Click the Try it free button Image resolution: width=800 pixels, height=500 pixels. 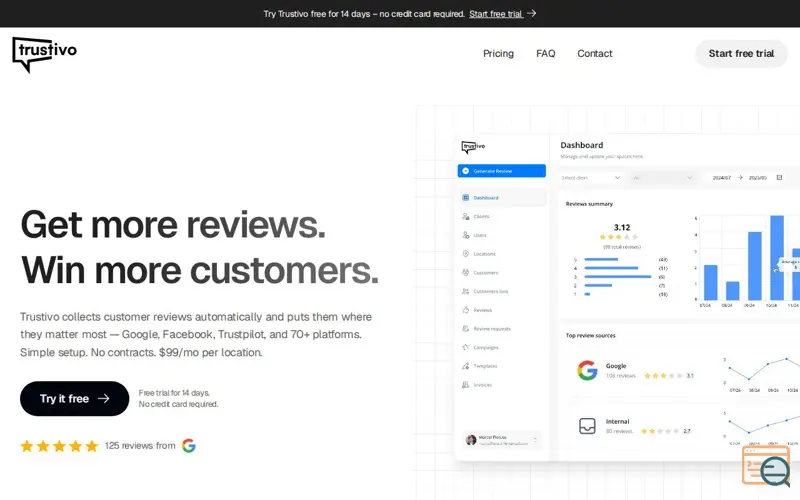pos(74,398)
